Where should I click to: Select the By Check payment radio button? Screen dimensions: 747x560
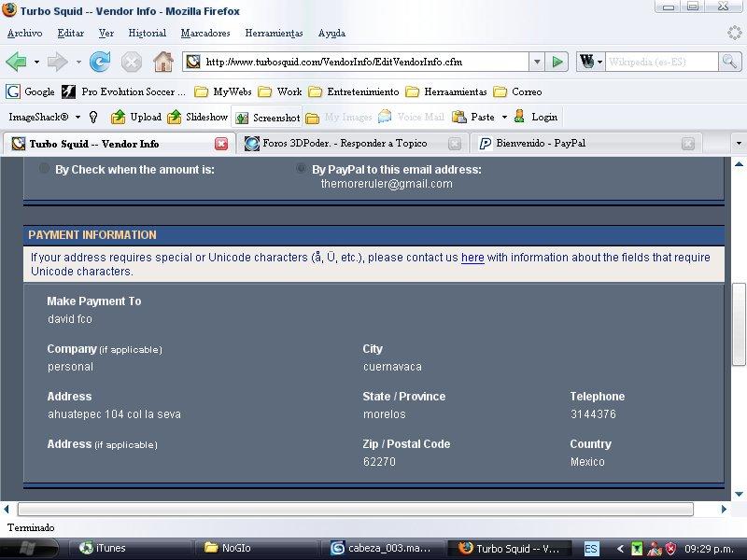point(44,168)
